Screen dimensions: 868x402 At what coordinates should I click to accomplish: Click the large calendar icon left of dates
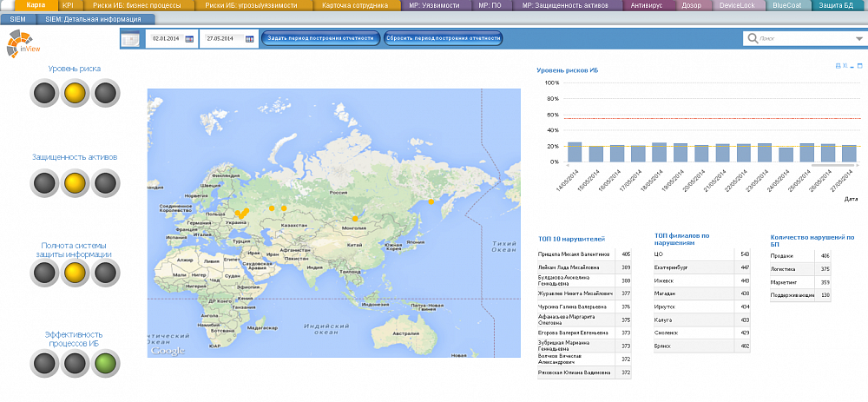[130, 39]
